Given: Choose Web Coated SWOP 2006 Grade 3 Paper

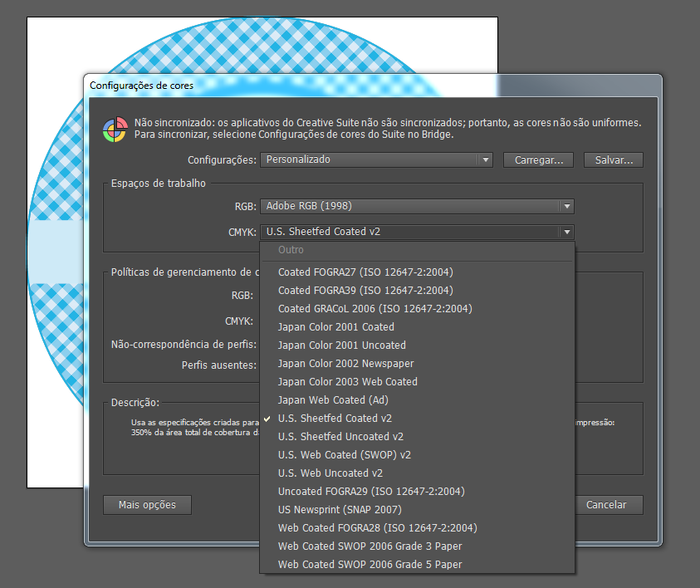Looking at the screenshot, I should coord(417,547).
